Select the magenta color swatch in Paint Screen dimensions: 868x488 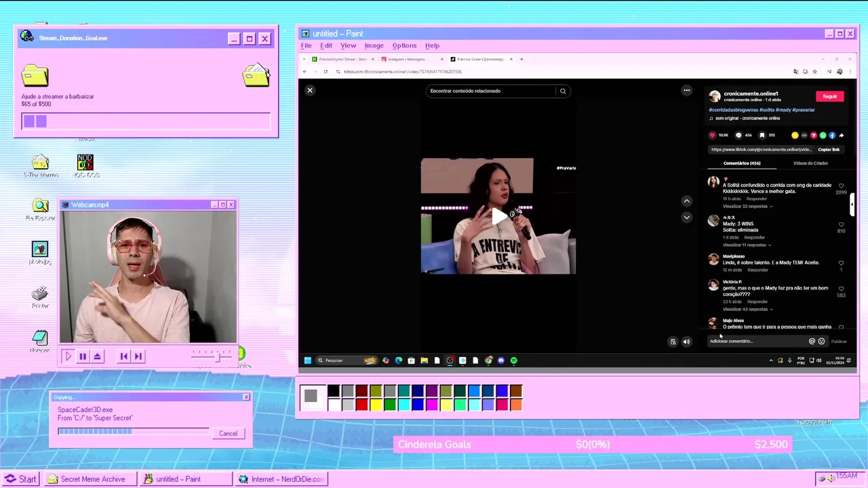point(431,405)
